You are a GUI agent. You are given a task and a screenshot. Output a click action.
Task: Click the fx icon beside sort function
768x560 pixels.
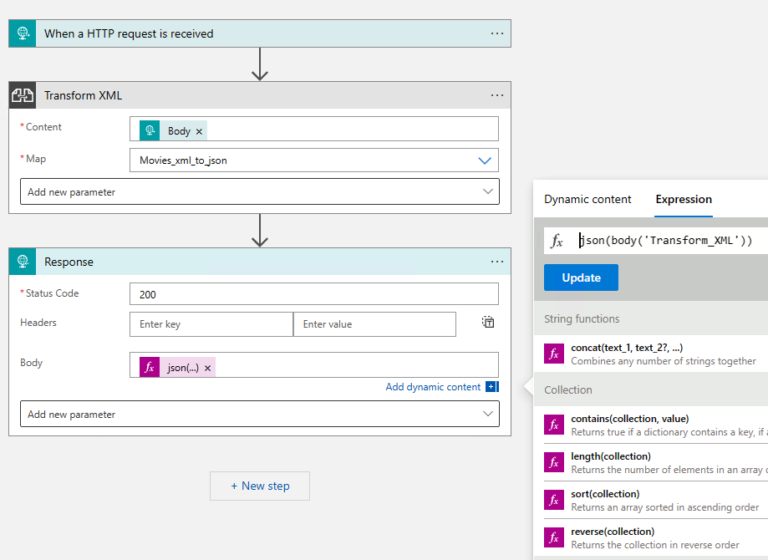pyautogui.click(x=554, y=500)
